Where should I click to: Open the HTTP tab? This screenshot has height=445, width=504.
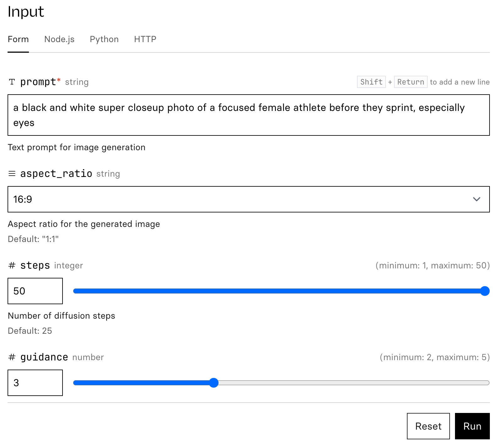[145, 39]
